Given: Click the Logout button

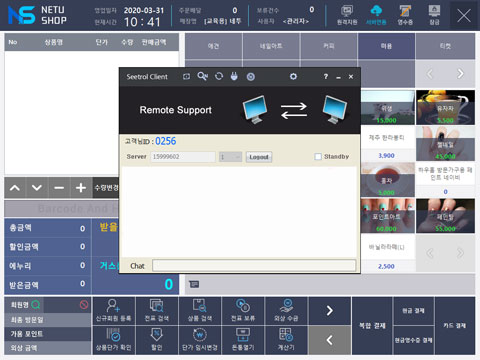Looking at the screenshot, I should 259,157.
